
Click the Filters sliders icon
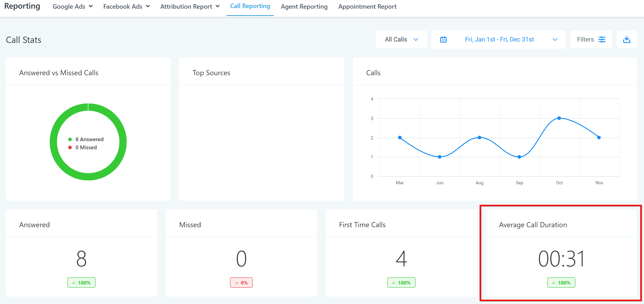[x=602, y=40]
